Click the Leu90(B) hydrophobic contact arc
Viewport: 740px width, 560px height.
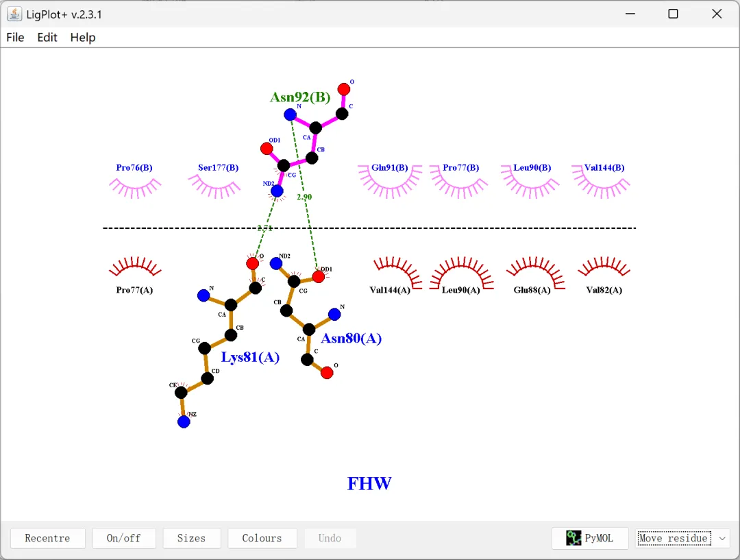tap(530, 182)
